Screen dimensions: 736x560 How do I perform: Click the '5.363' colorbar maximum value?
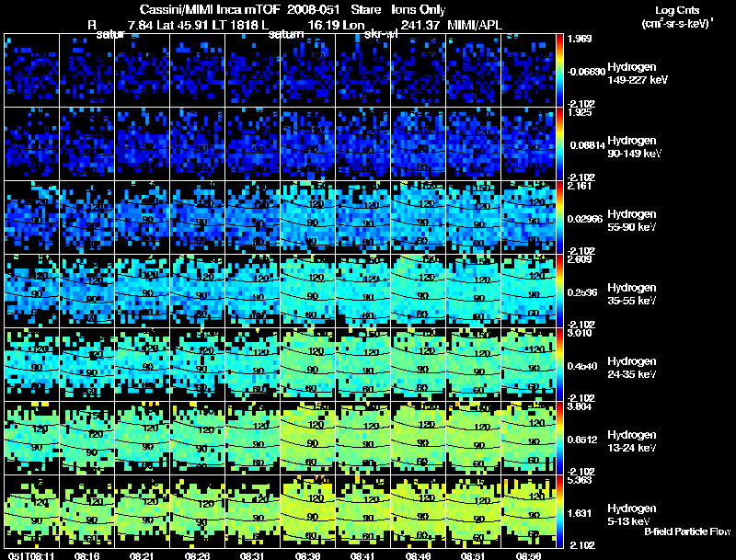click(x=580, y=480)
